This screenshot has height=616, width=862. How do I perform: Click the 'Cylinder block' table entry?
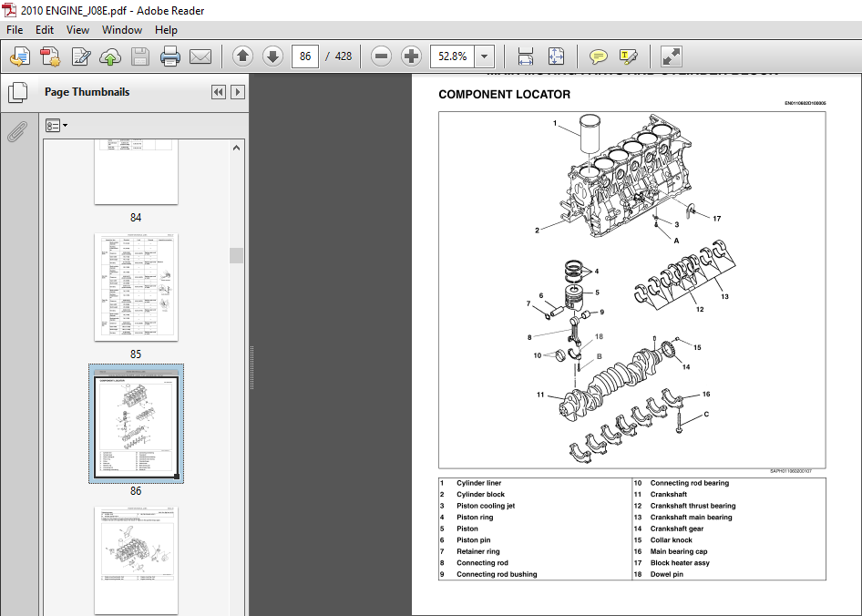[480, 495]
